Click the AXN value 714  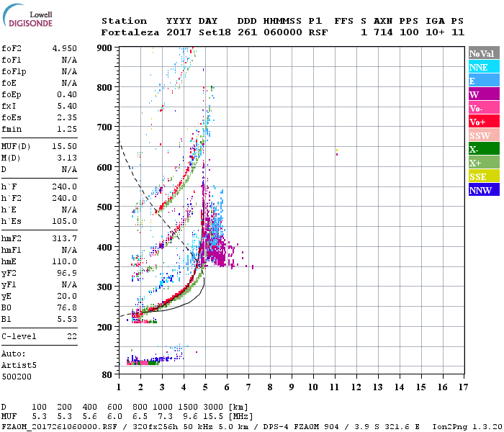(383, 32)
